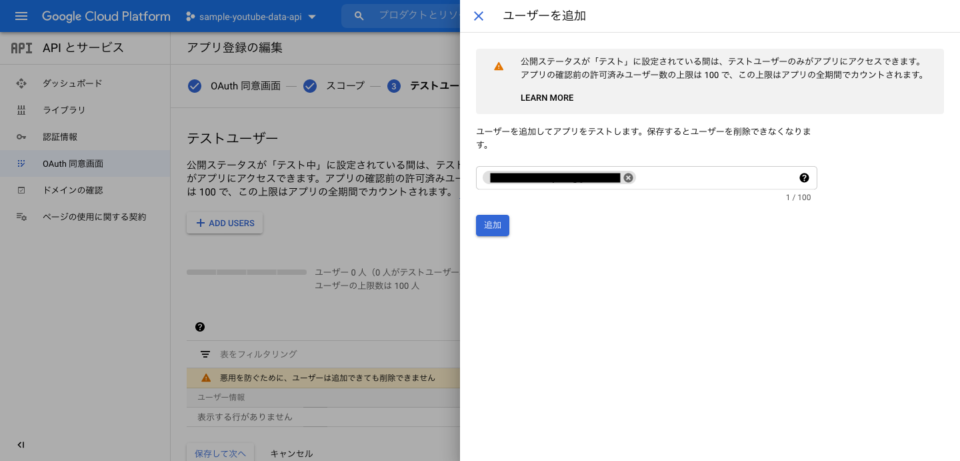Click the library icon in the sidebar
Screen dimensions: 960x461
pyautogui.click(x=21, y=110)
